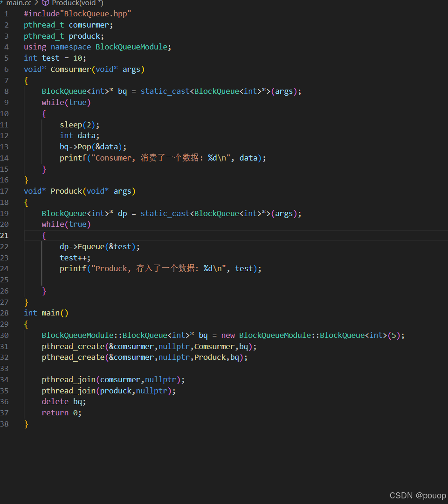Viewport: 448px width, 504px height.
Task: Click the Comsurmer function name on line 6
Action: pyautogui.click(x=71, y=70)
